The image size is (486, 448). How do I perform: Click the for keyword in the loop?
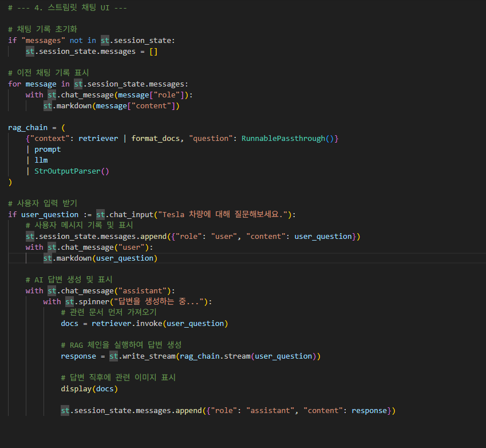tap(14, 84)
